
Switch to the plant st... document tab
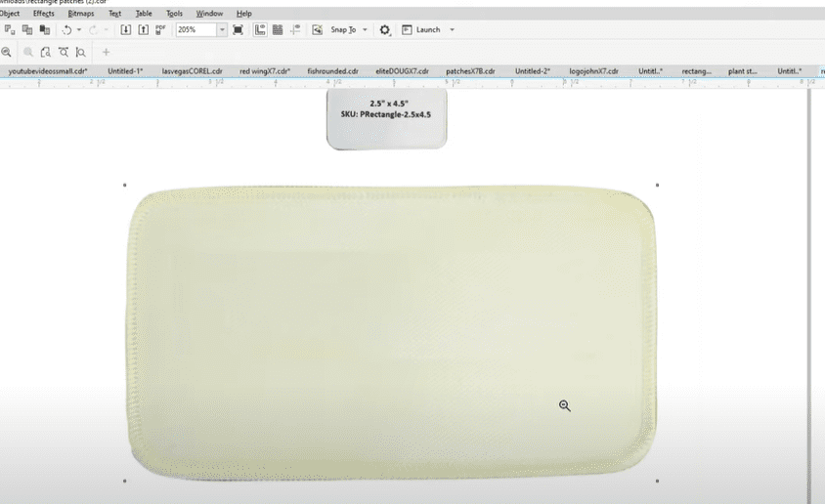click(x=742, y=71)
